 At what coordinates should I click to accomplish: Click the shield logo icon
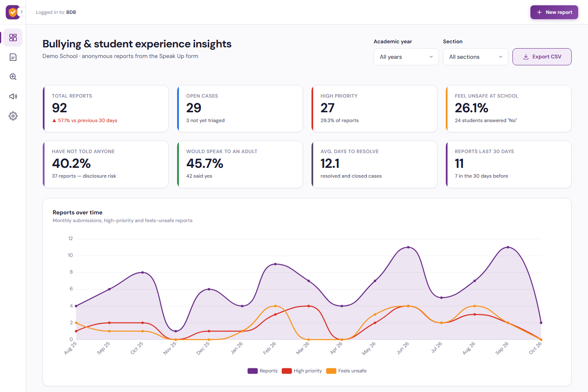click(x=13, y=12)
